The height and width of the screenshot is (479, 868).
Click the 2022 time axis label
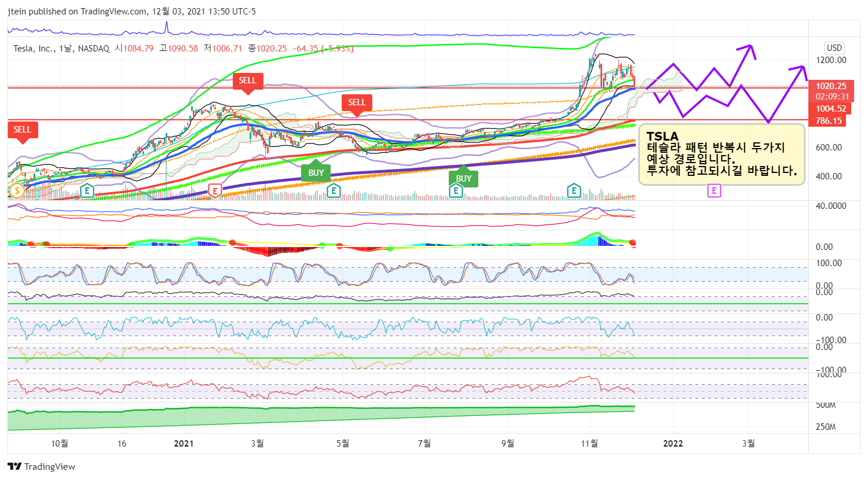(x=673, y=443)
